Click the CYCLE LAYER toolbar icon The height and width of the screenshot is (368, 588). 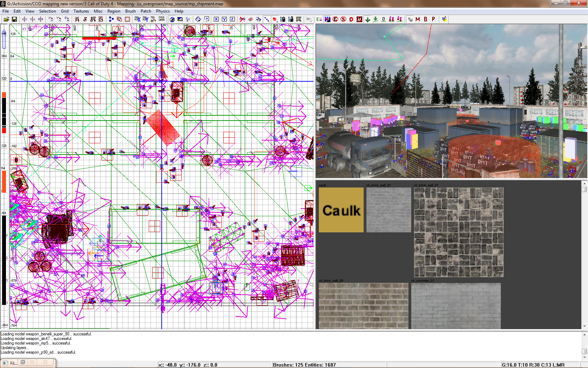[x=161, y=19]
